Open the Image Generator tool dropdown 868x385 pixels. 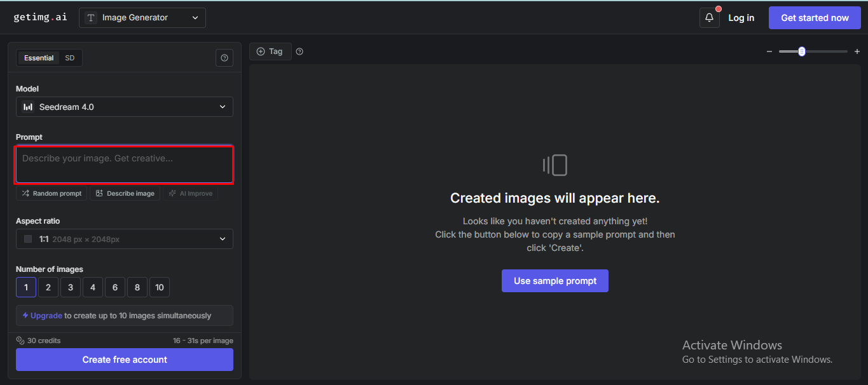pyautogui.click(x=142, y=18)
